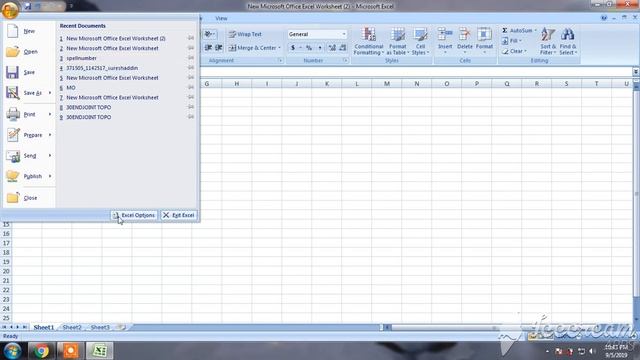Select column header M
Viewport: 640px width, 360px height.
click(x=387, y=84)
